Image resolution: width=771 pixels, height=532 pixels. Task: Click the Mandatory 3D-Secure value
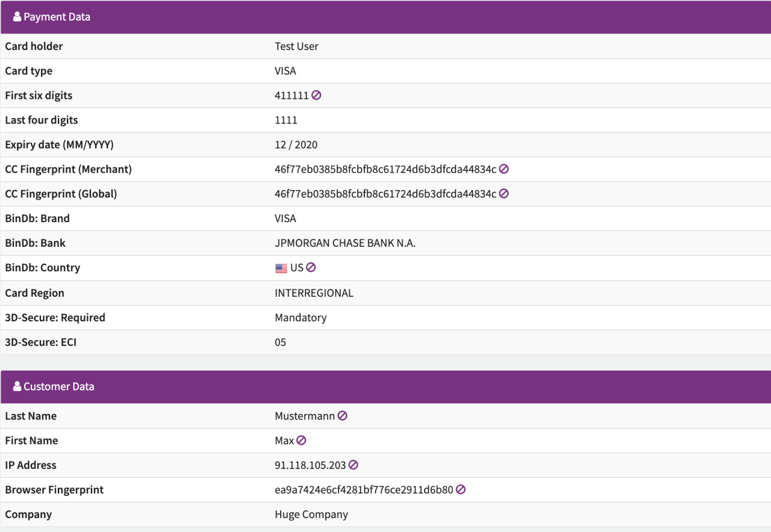(301, 318)
